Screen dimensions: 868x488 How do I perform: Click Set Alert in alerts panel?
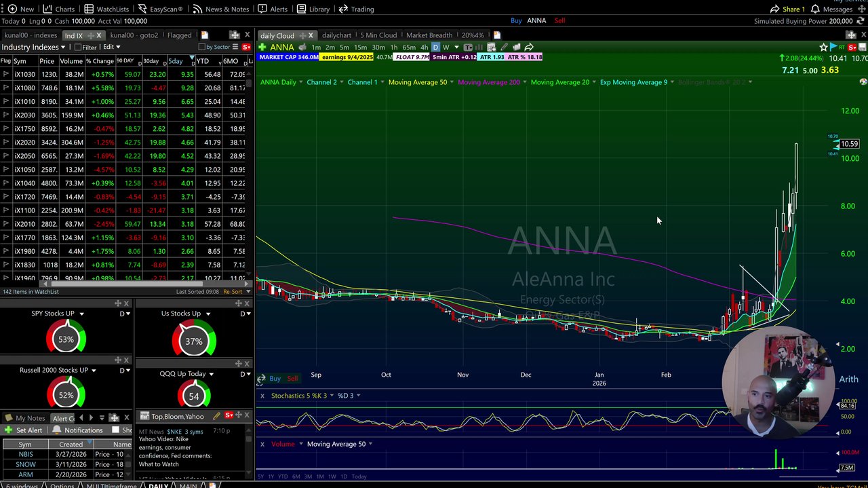point(24,430)
